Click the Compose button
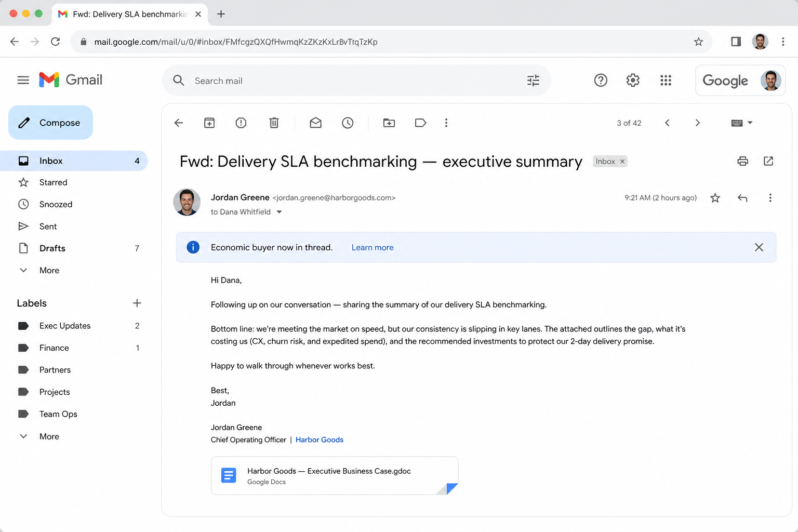 (50, 123)
